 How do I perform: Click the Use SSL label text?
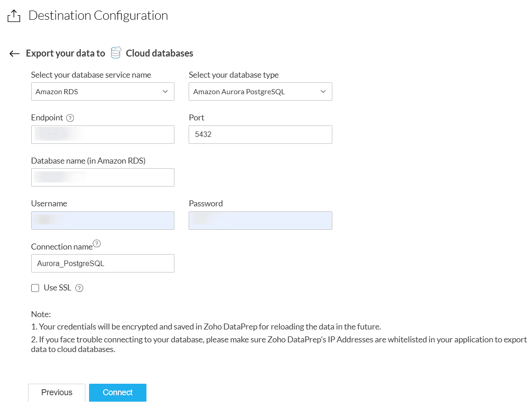pos(57,288)
